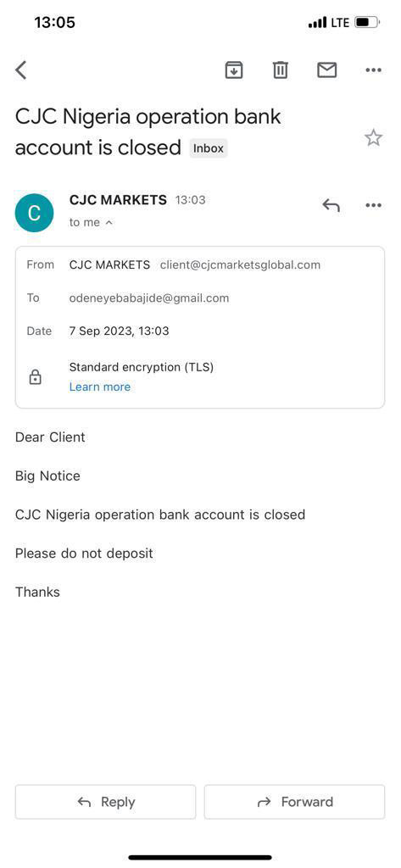Go back using the back arrow

coord(21,70)
